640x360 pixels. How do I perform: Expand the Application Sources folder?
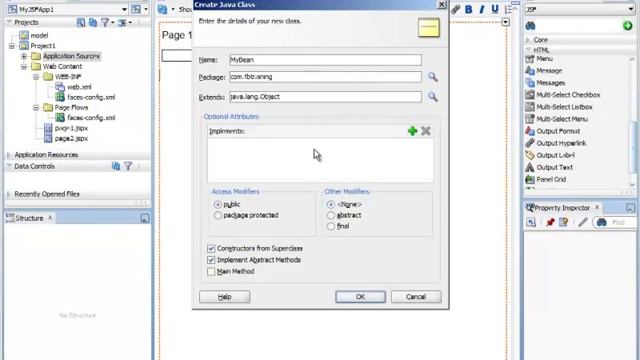[x=24, y=56]
